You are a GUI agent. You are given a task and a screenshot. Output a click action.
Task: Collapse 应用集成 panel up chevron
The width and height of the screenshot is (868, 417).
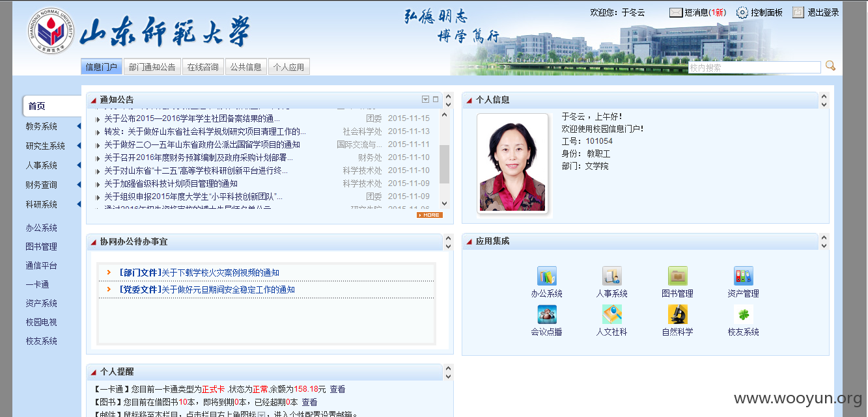[824, 238]
